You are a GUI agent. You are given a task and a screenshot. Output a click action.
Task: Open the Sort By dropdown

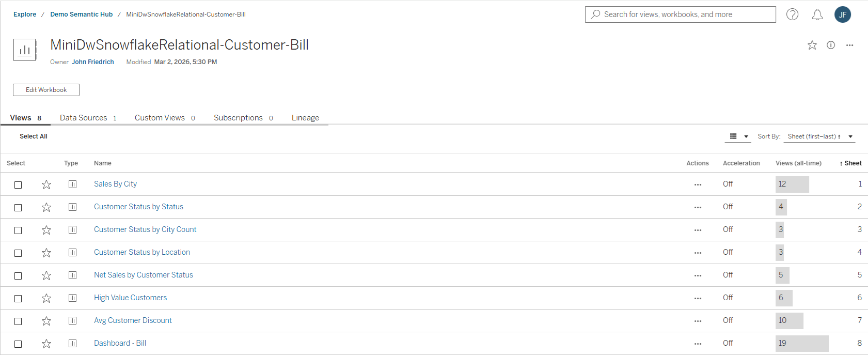tap(819, 136)
